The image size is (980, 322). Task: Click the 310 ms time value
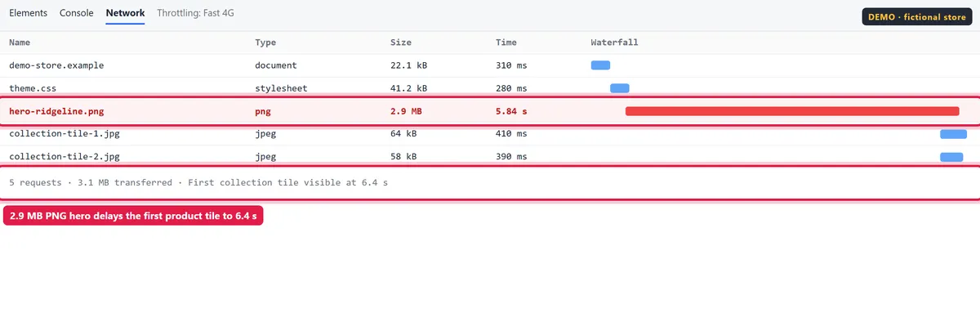pos(511,65)
